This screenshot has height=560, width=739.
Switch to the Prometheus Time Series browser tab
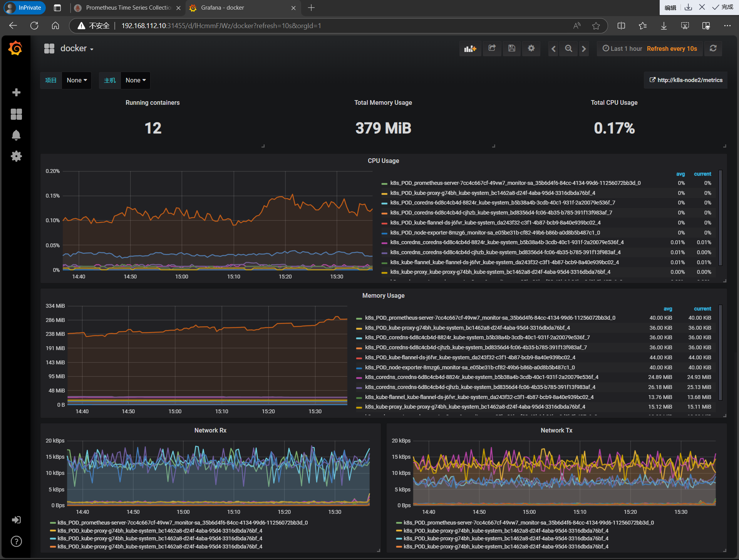(x=127, y=8)
